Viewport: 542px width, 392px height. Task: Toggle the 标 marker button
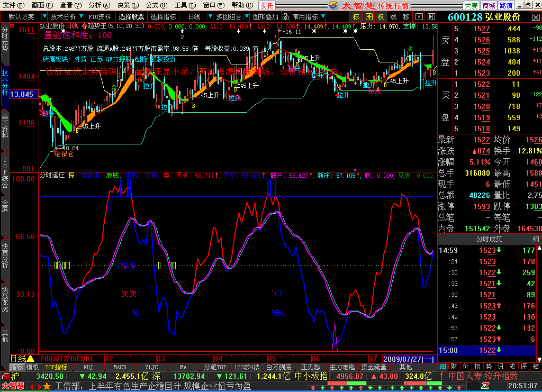click(x=356, y=16)
